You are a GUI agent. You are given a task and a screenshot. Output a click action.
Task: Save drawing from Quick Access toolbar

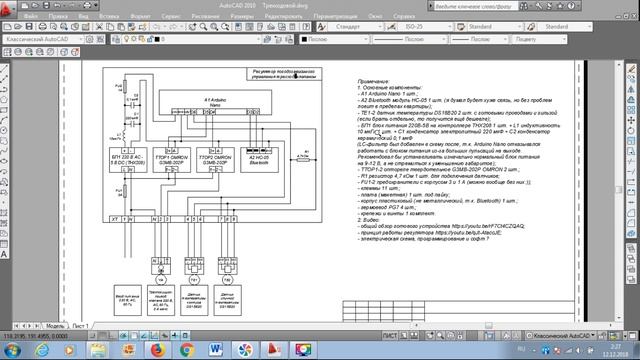(x=46, y=6)
